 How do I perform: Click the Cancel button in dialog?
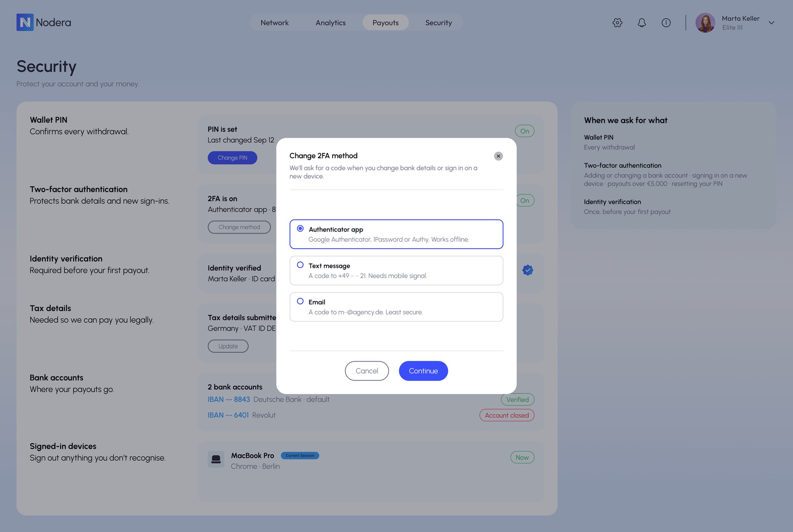(367, 371)
